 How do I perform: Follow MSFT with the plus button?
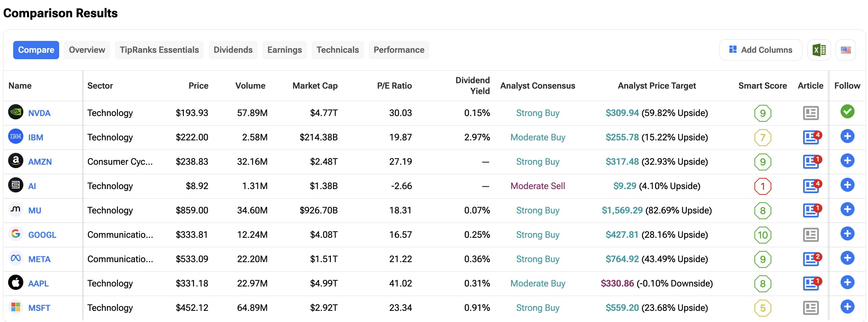847,306
